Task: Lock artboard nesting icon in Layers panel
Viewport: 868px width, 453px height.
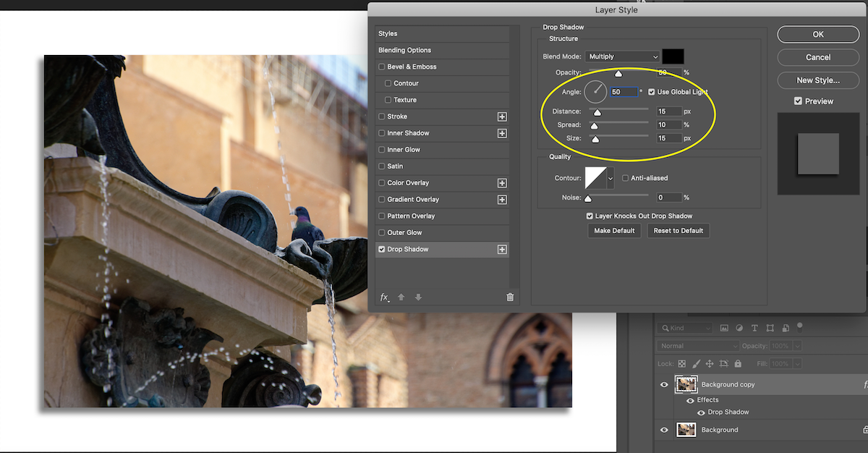Action: click(723, 364)
